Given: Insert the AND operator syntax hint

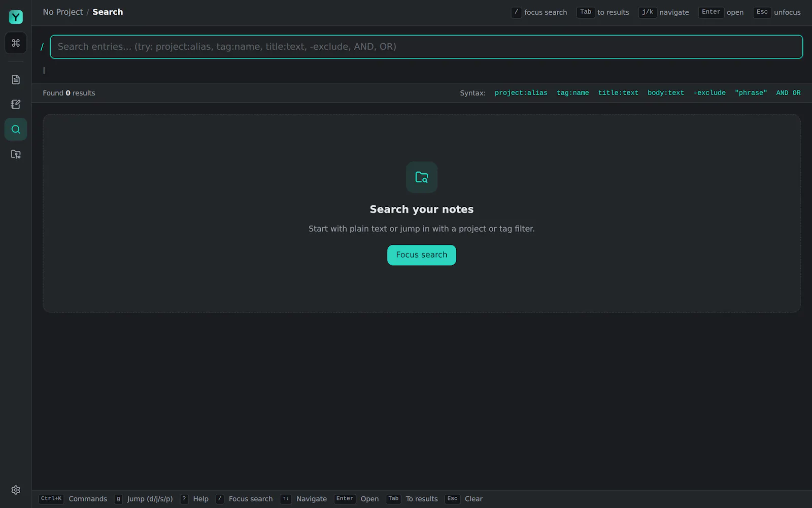Looking at the screenshot, I should (782, 93).
